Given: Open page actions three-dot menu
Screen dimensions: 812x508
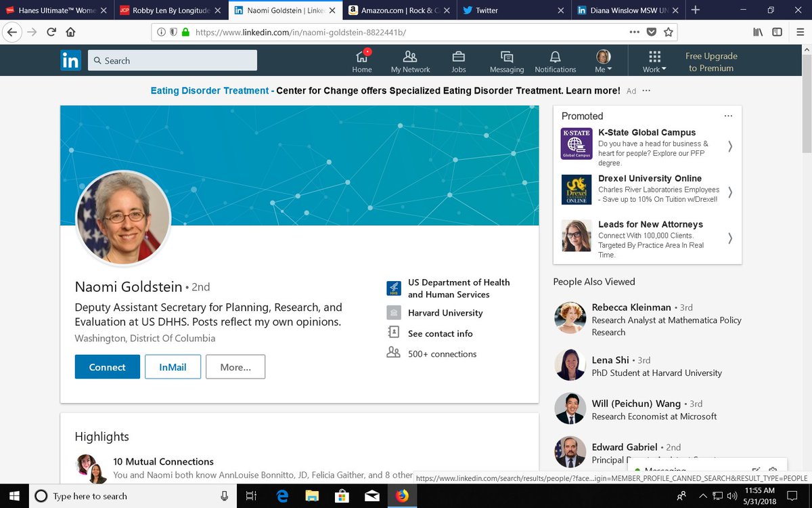Looking at the screenshot, I should point(634,32).
